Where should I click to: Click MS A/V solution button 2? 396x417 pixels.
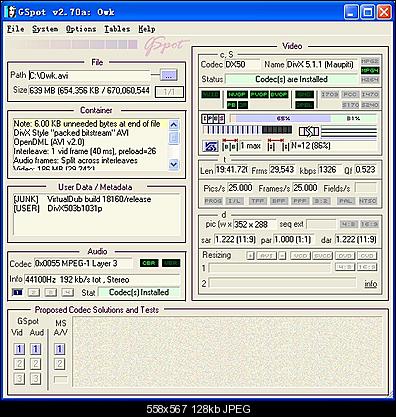click(x=59, y=364)
